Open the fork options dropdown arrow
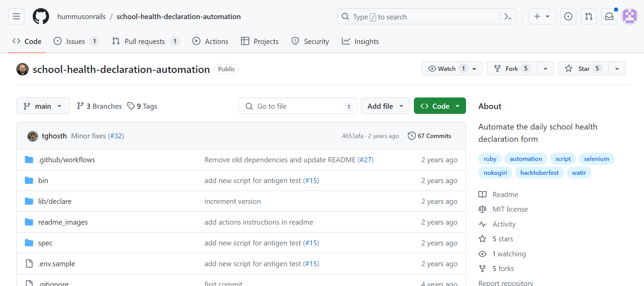 [545, 69]
